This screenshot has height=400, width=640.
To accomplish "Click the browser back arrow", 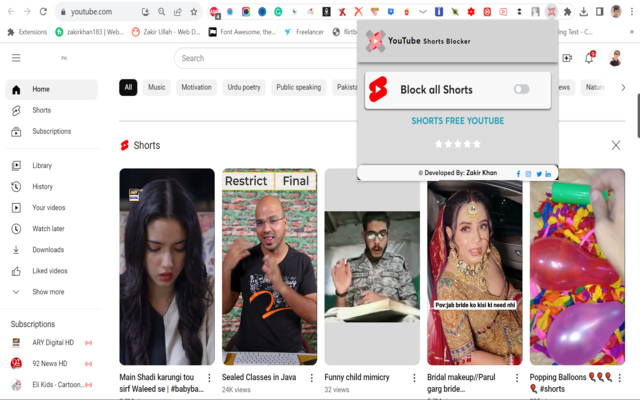I will click(11, 11).
